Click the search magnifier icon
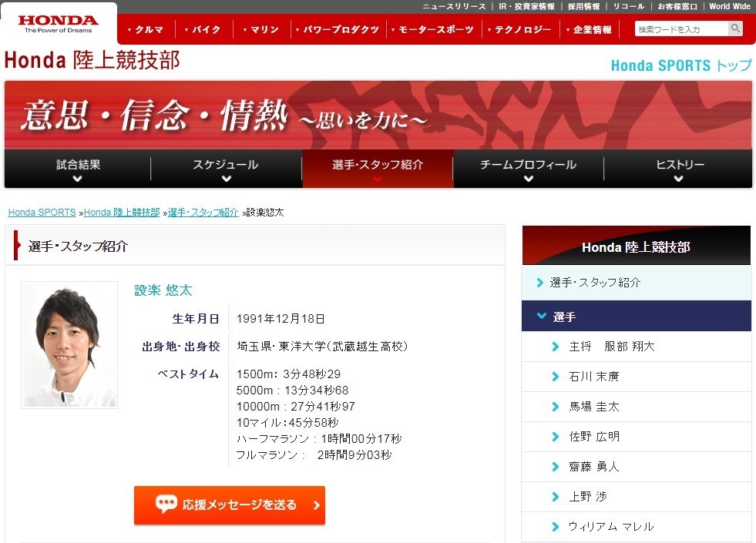 [x=735, y=29]
